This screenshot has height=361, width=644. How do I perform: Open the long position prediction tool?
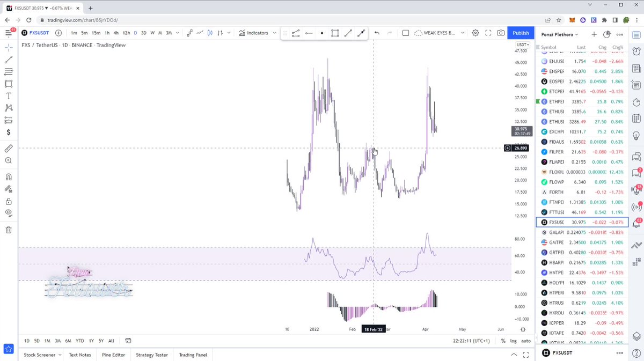9,120
